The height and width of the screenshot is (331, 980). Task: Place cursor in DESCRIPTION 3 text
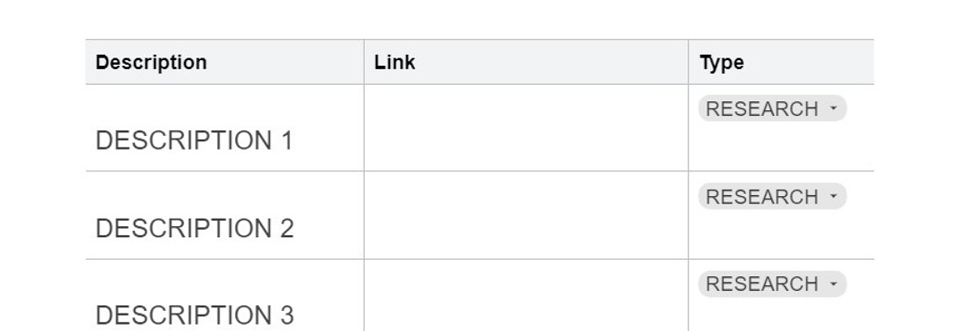(194, 315)
